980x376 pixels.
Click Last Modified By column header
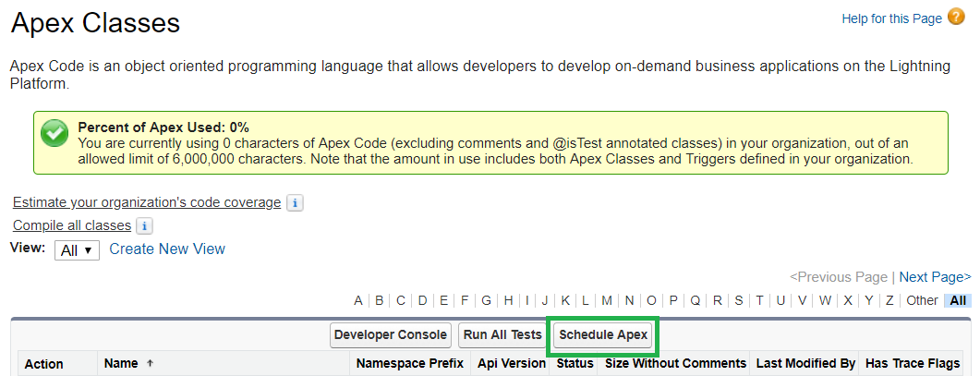point(805,363)
